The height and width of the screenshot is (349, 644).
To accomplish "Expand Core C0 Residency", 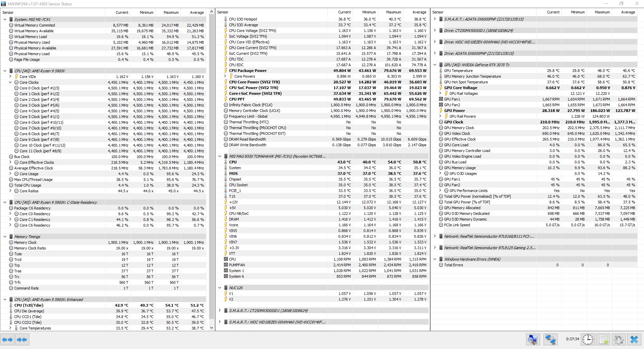I will click(x=10, y=214).
